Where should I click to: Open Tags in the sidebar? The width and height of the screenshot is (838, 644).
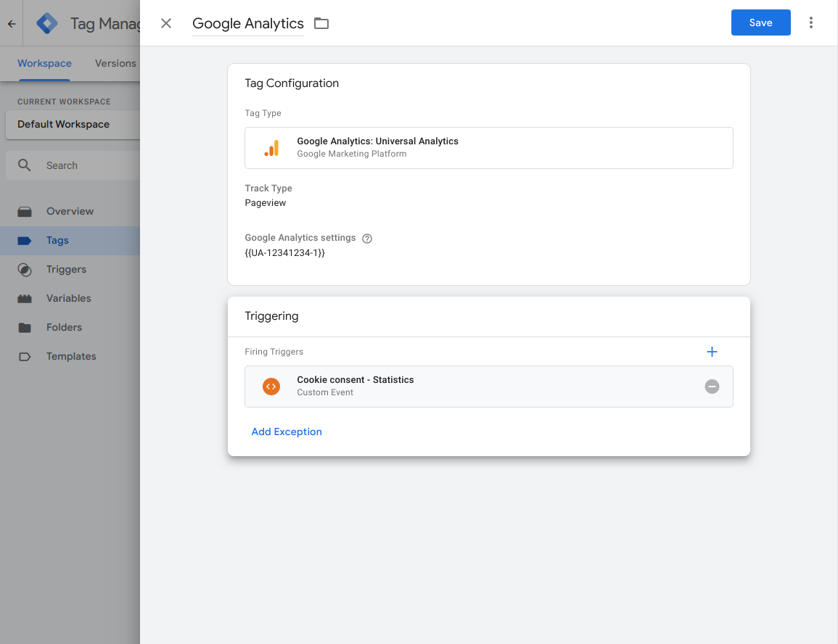pos(70,240)
